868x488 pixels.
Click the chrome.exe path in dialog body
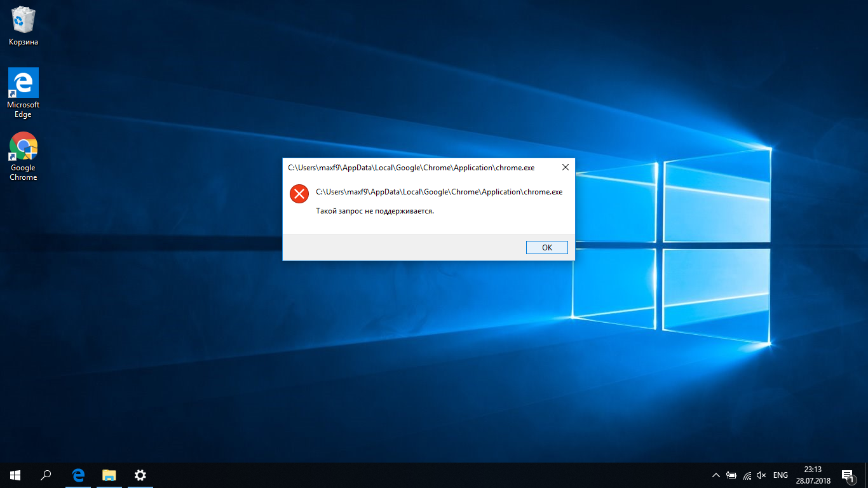tap(439, 192)
